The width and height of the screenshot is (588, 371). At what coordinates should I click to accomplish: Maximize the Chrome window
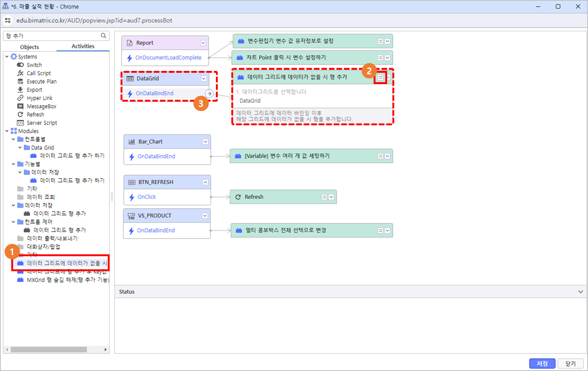[558, 6]
